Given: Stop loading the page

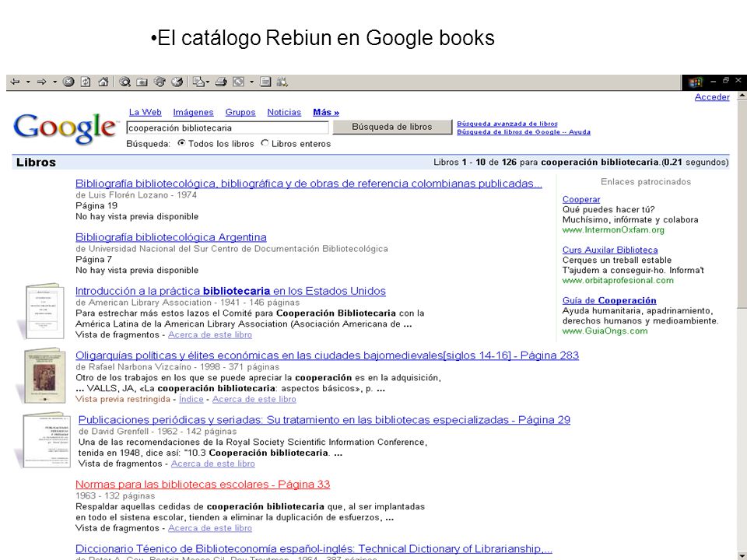Looking at the screenshot, I should pyautogui.click(x=68, y=82).
